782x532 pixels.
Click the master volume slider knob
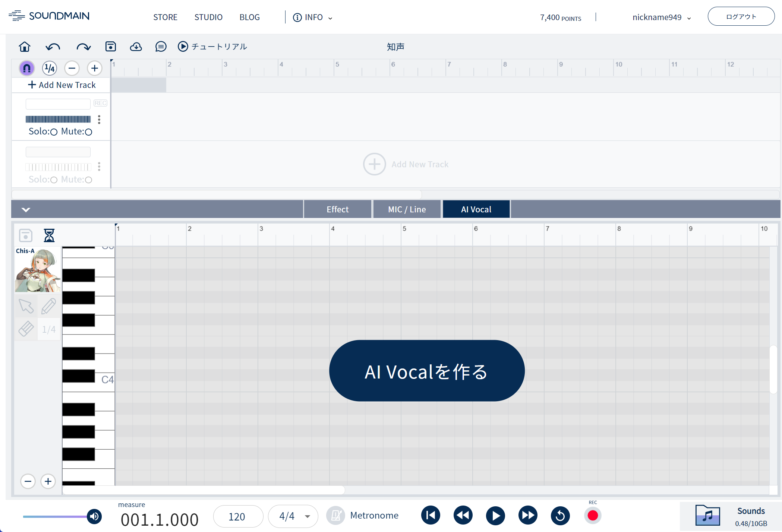[x=94, y=516]
